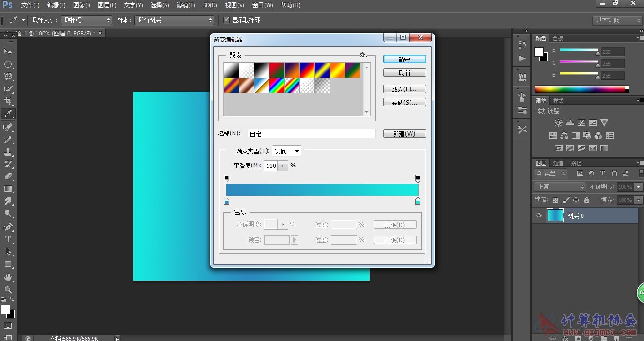Click the 载入(L)... button

(x=404, y=89)
